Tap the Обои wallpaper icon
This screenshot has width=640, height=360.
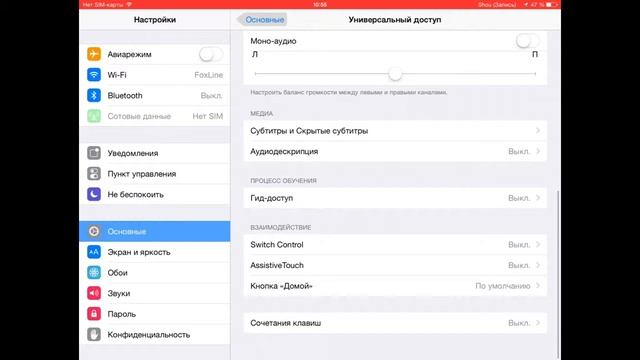94,272
